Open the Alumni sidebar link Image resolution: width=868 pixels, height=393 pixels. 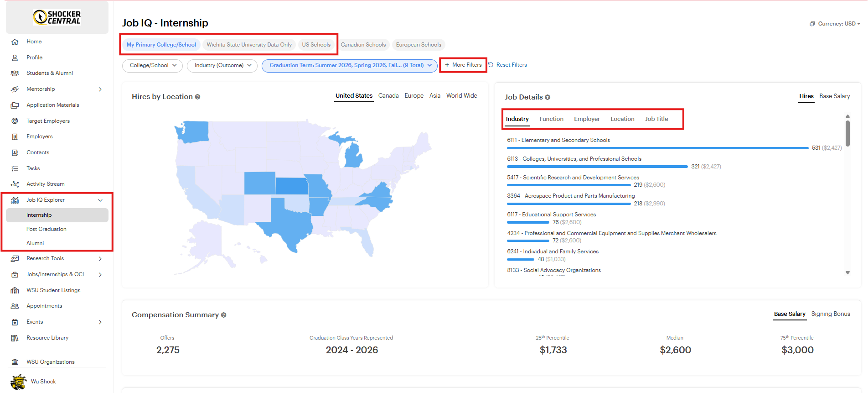[35, 243]
